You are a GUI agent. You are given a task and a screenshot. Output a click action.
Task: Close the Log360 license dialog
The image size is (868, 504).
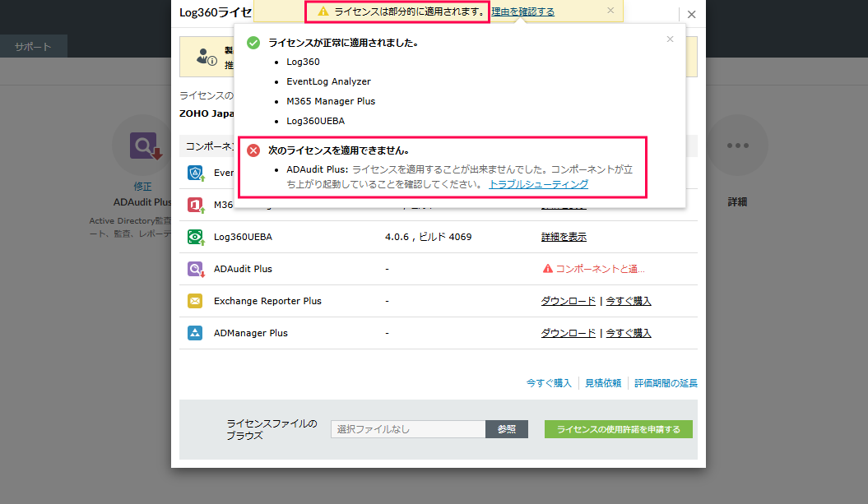[691, 14]
